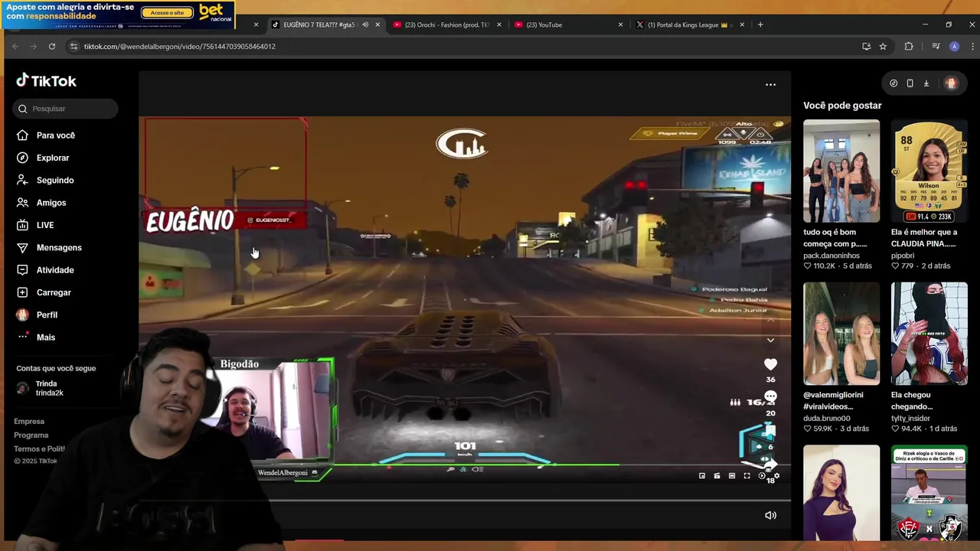
Task: Open the browser extensions puzzle icon
Action: tap(909, 47)
